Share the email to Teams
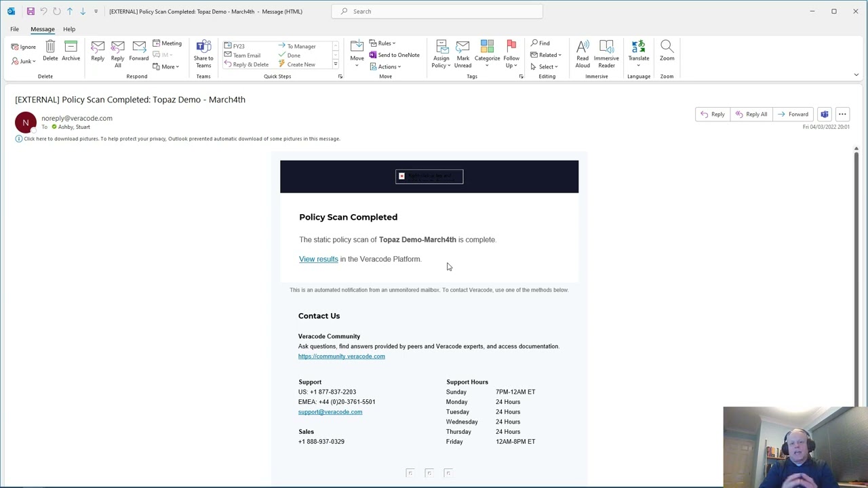The width and height of the screenshot is (868, 488). 203,54
